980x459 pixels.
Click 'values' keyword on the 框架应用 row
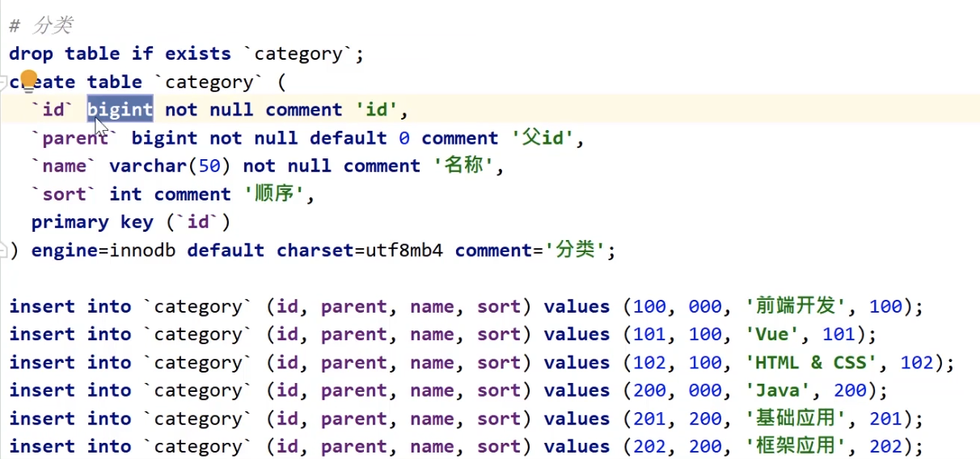click(x=577, y=447)
